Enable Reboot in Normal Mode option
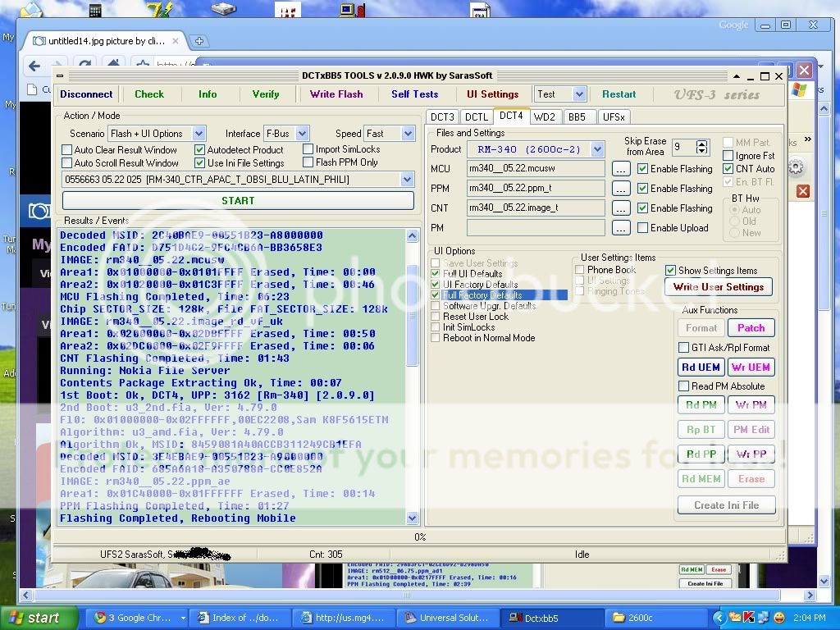The height and width of the screenshot is (630, 840). [435, 338]
